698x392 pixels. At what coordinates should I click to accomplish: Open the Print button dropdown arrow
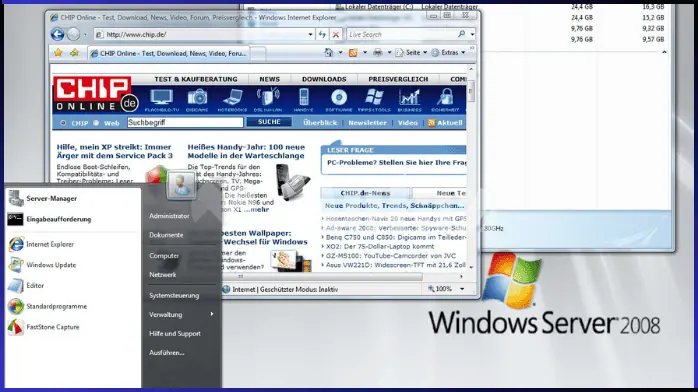[x=389, y=53]
